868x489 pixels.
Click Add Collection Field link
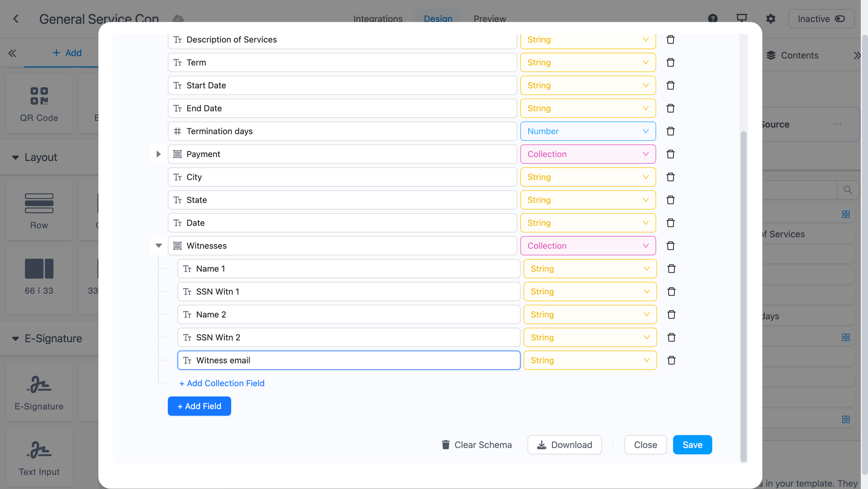coord(222,383)
